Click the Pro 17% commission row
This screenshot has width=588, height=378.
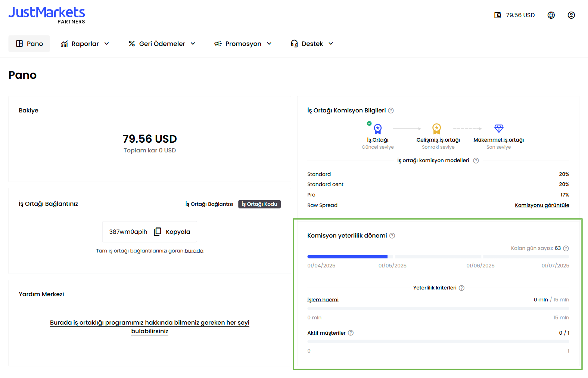pyautogui.click(x=438, y=195)
